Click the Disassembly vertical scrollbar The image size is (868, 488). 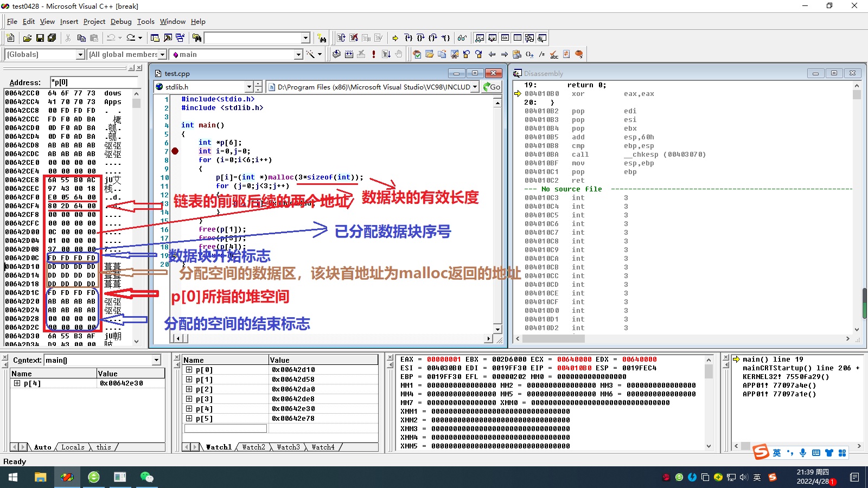pyautogui.click(x=857, y=206)
